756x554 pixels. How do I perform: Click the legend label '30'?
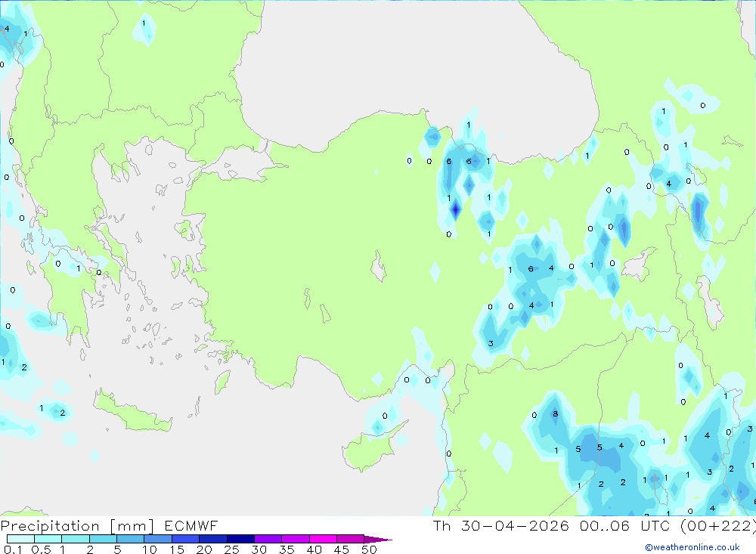pos(259,549)
